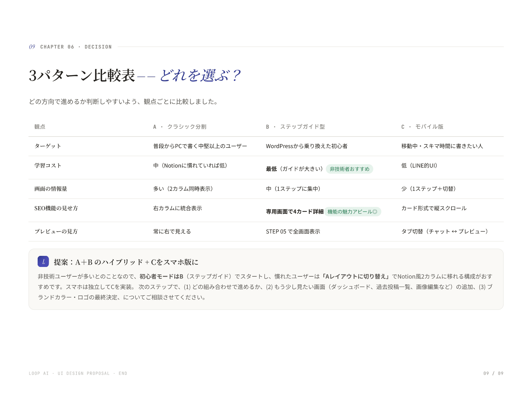Click the purple L logo icon

(x=43, y=262)
